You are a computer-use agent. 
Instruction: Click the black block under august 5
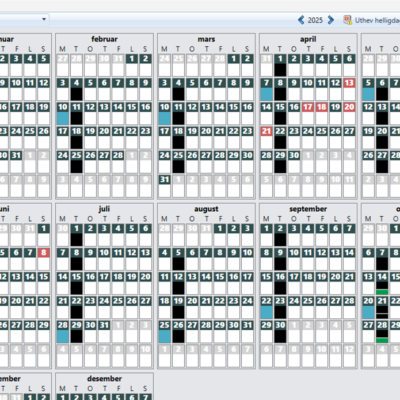coord(178,264)
